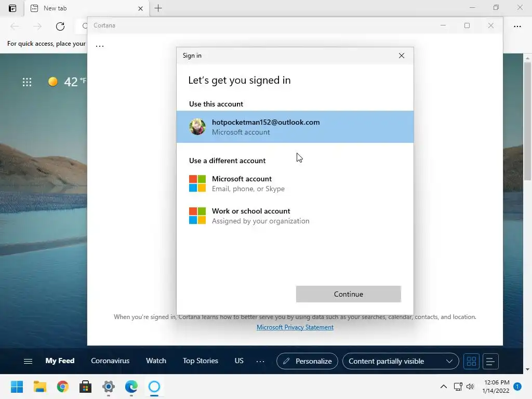Show hidden system tray icons
Screen dimensions: 532x399
[x=444, y=387]
